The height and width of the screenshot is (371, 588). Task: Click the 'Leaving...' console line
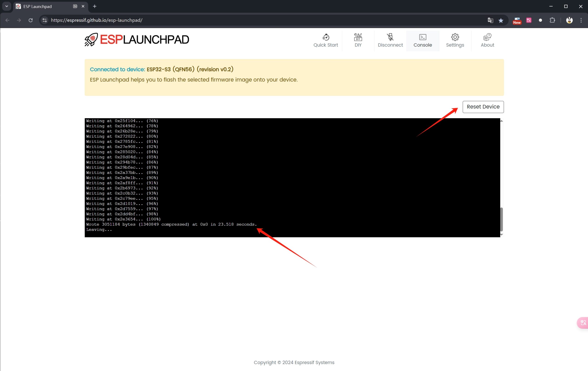99,229
